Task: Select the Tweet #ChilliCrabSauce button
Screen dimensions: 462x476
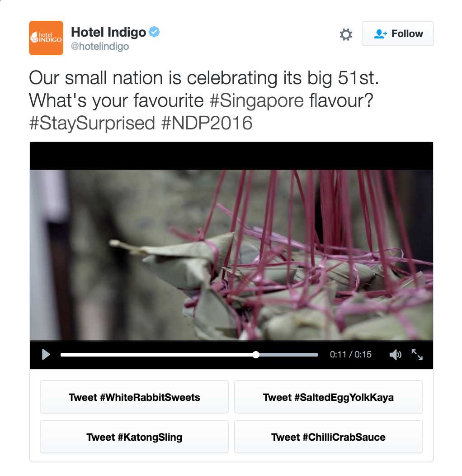Action: [329, 437]
